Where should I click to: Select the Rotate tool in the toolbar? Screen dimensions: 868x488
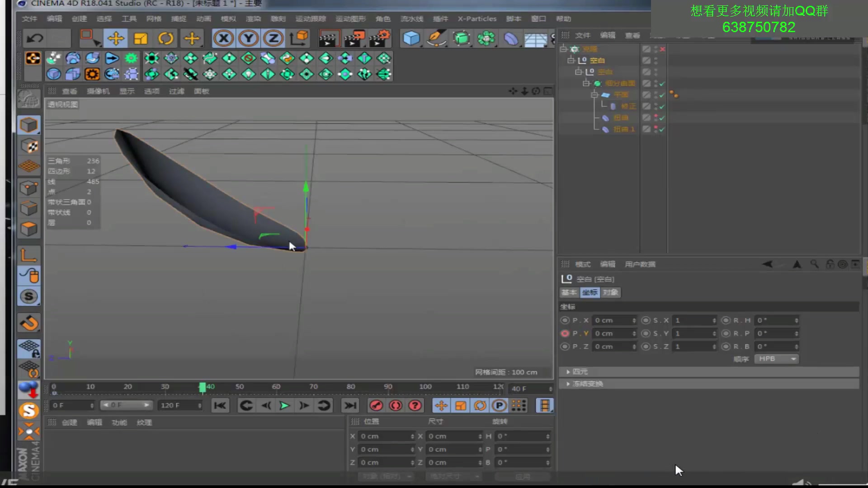click(x=166, y=38)
